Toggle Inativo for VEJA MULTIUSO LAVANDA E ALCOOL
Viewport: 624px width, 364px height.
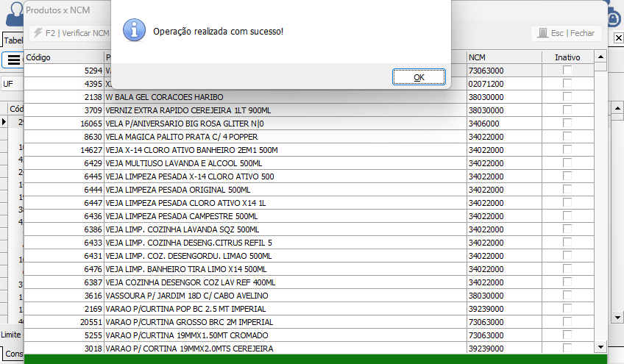pyautogui.click(x=567, y=163)
